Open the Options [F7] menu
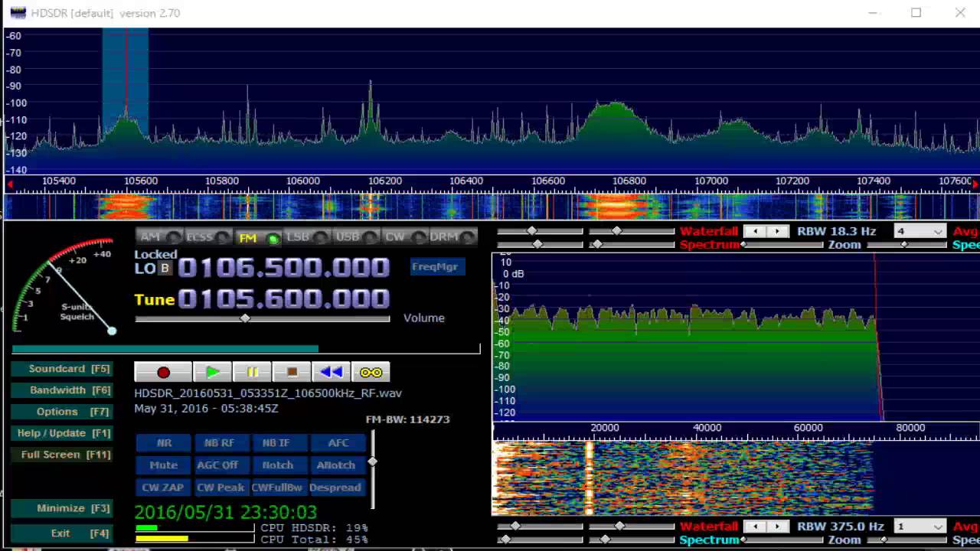The image size is (980, 551). tap(62, 412)
